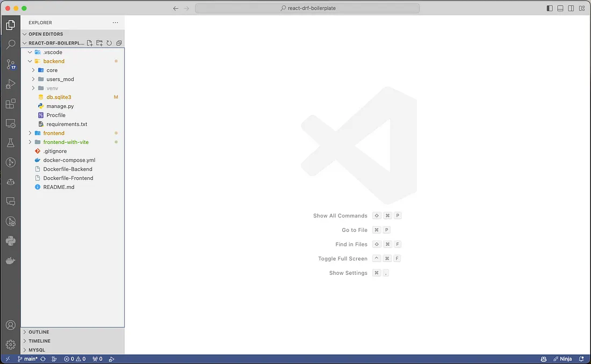The image size is (591, 364).
Task: Open errors and warnings count in status bar
Action: tap(75, 359)
